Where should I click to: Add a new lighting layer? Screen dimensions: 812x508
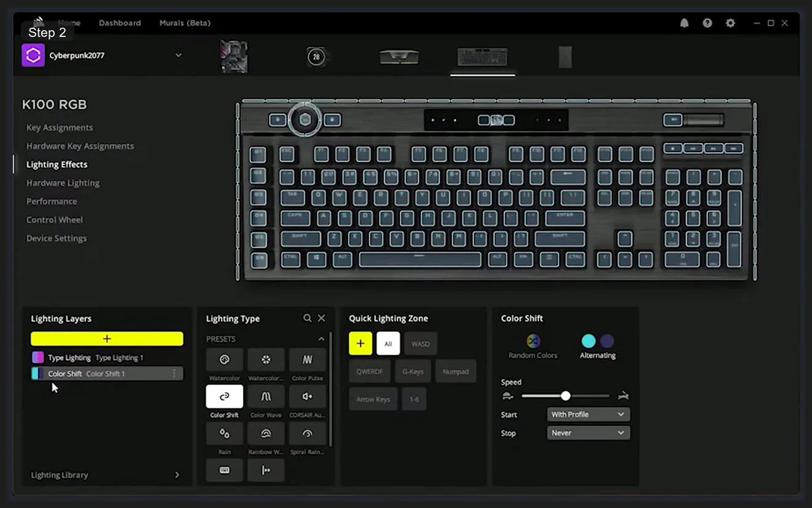107,339
